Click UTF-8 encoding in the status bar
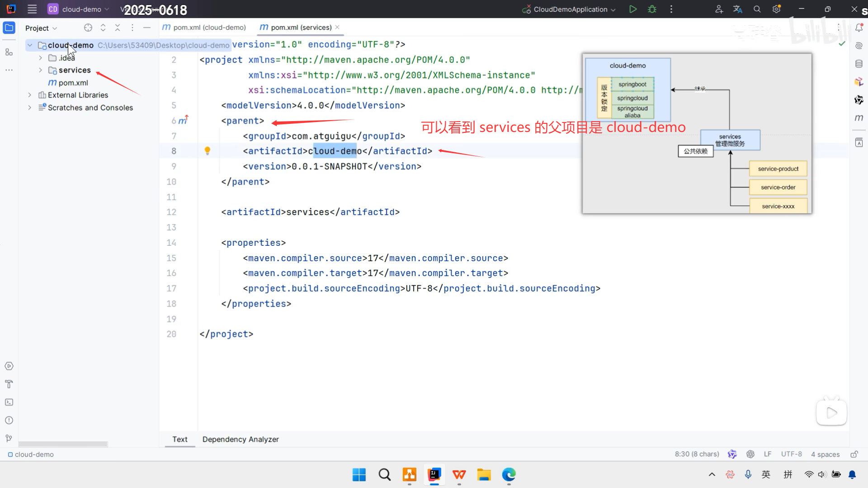The image size is (868, 488). (x=791, y=454)
